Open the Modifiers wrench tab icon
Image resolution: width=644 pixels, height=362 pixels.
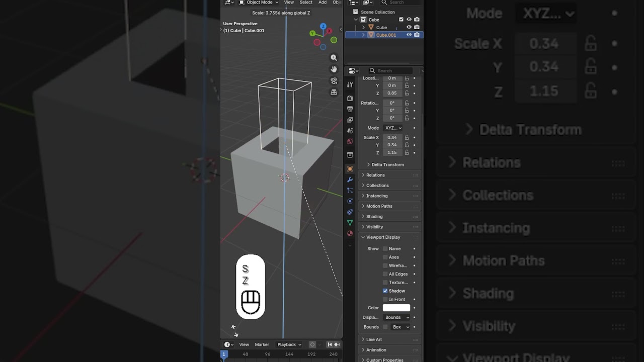pos(350,179)
